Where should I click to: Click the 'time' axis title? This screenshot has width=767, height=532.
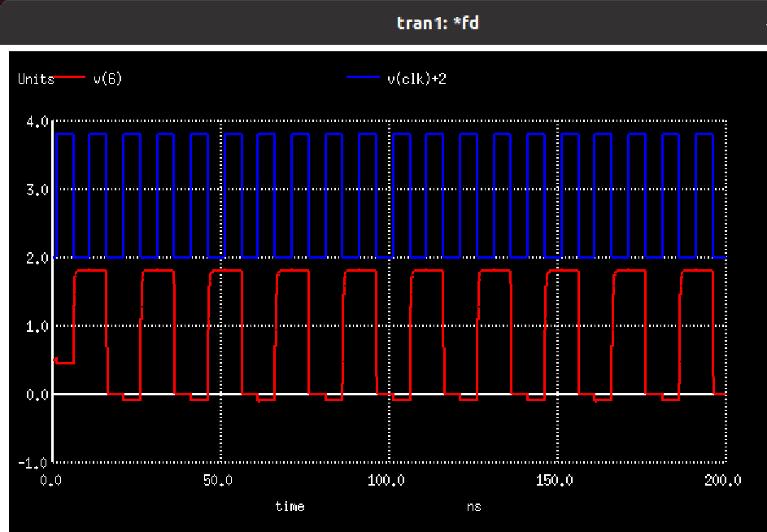point(290,506)
